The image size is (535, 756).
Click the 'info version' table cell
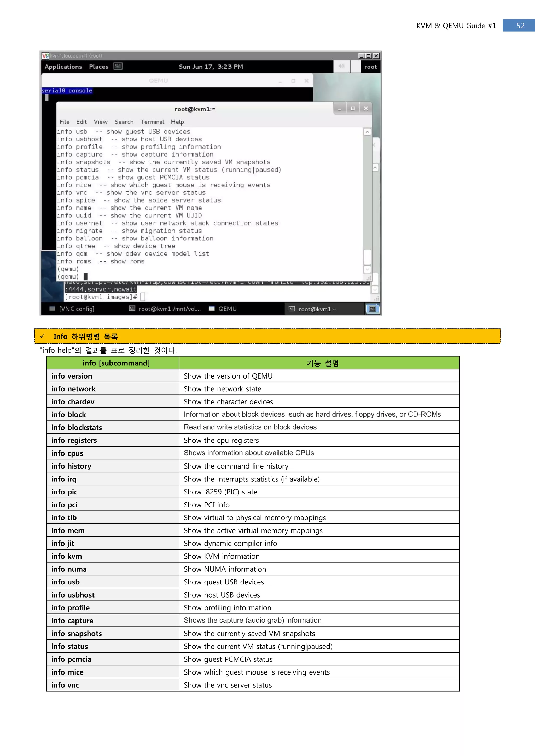click(113, 376)
